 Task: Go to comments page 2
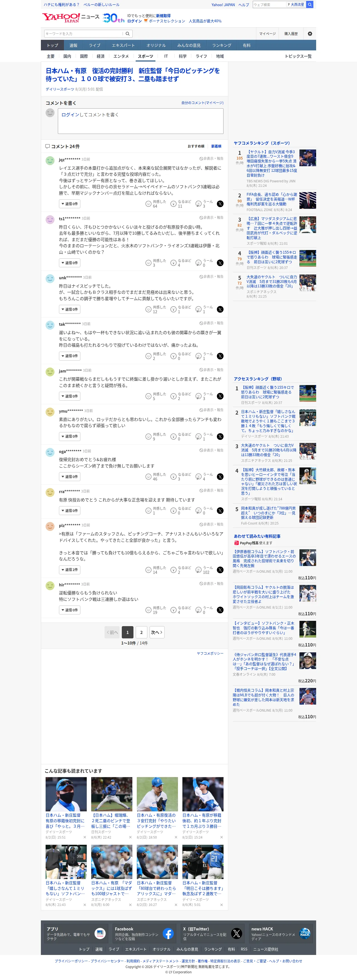(141, 632)
